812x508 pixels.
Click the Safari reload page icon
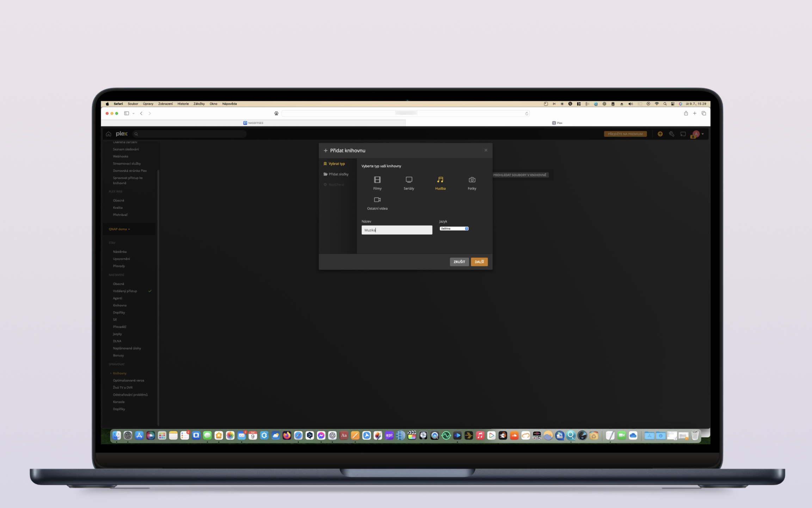coord(527,114)
